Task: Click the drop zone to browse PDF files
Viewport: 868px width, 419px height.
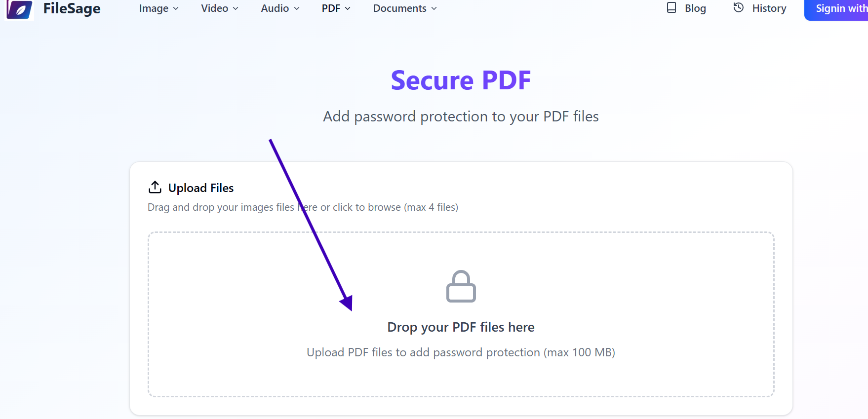Action: point(461,314)
